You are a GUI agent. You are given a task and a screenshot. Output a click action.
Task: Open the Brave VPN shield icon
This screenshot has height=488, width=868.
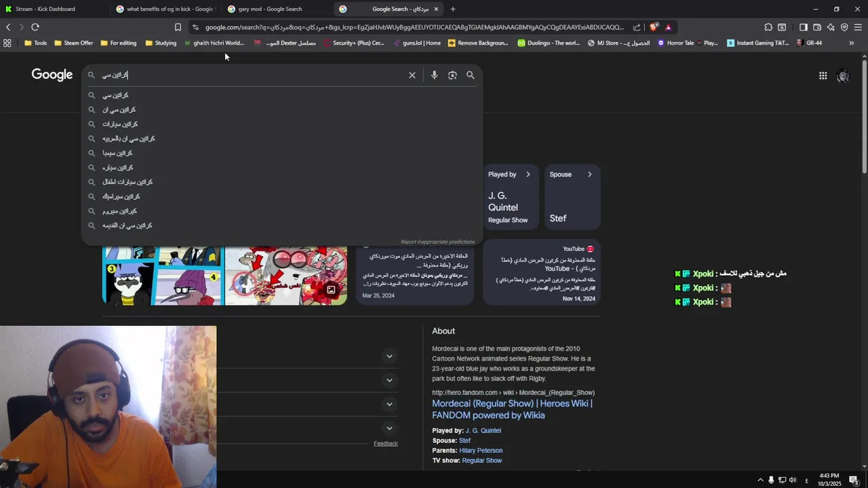click(x=844, y=27)
